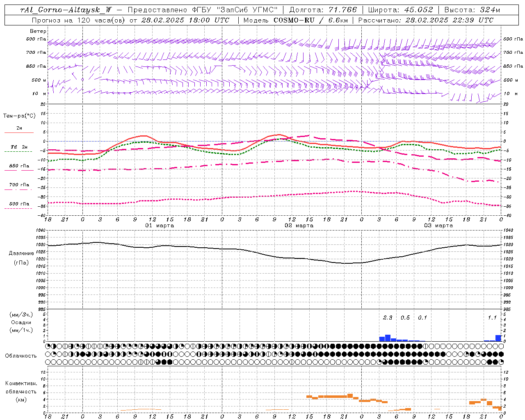The image size is (525, 420).
Task: Click the 700 гПа temperature legend entry
Action: (x=19, y=185)
